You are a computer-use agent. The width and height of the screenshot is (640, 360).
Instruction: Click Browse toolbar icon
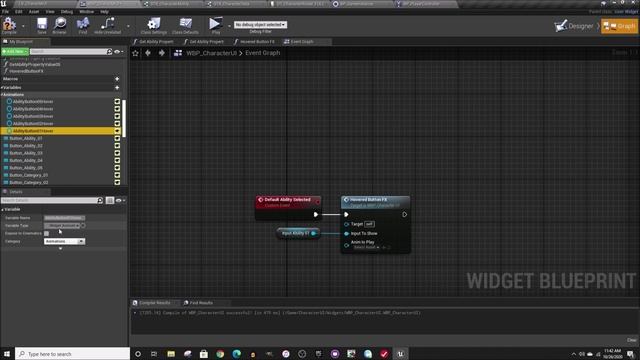[60, 26]
